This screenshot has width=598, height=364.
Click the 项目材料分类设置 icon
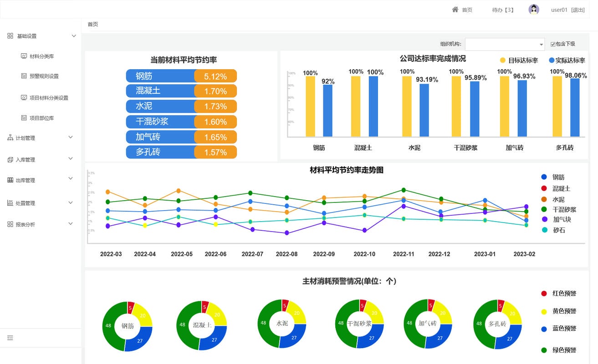24,97
